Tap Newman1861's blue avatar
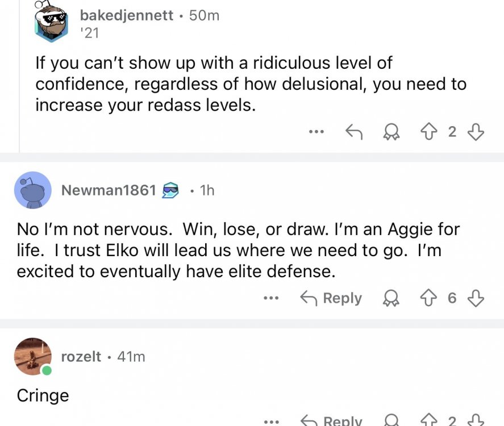 point(34,190)
